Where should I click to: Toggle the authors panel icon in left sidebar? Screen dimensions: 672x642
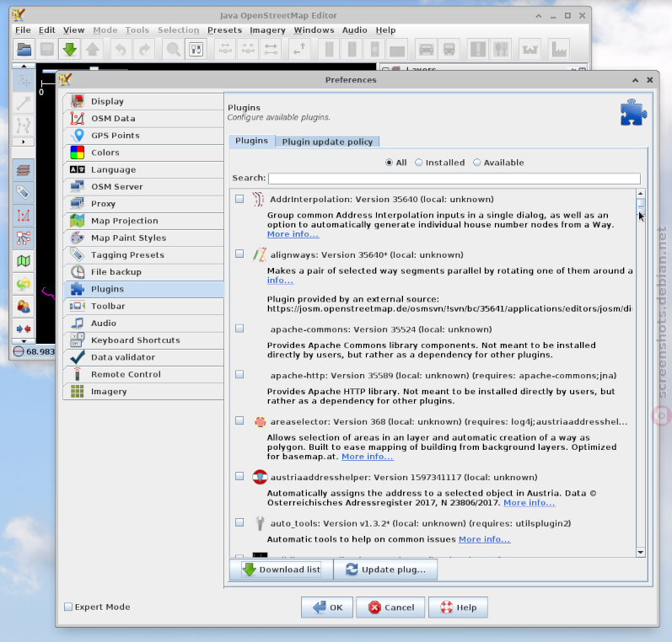23,306
